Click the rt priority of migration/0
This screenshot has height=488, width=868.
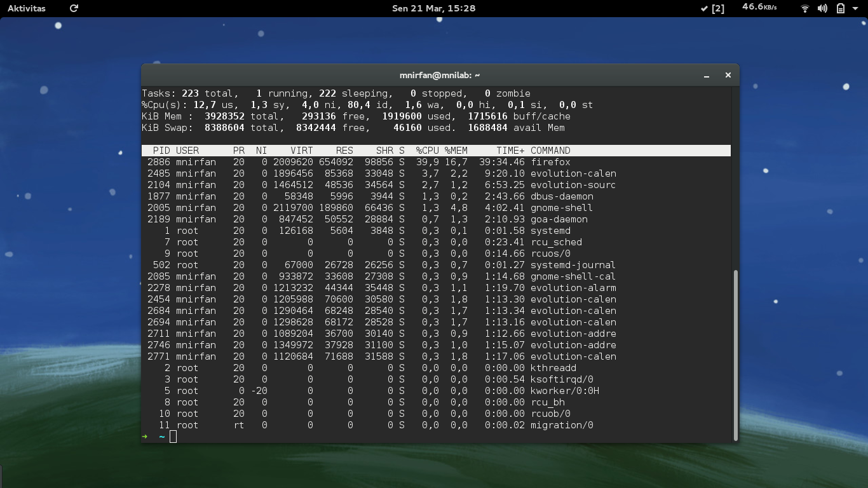pos(239,425)
